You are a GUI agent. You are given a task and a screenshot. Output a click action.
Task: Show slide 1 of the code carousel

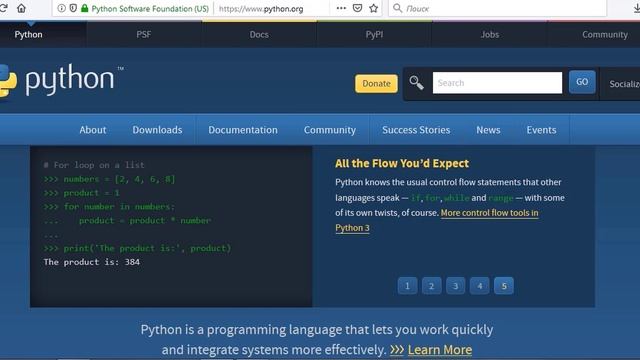click(407, 286)
